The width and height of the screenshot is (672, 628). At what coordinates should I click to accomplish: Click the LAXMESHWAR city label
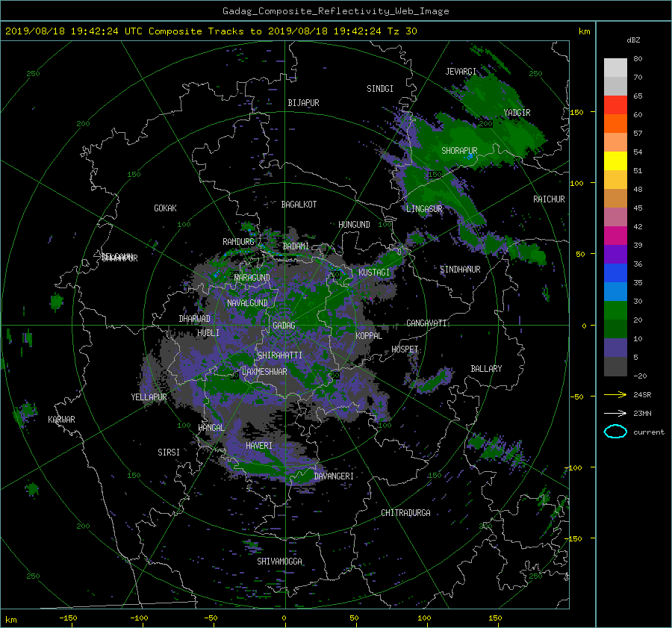coord(264,372)
